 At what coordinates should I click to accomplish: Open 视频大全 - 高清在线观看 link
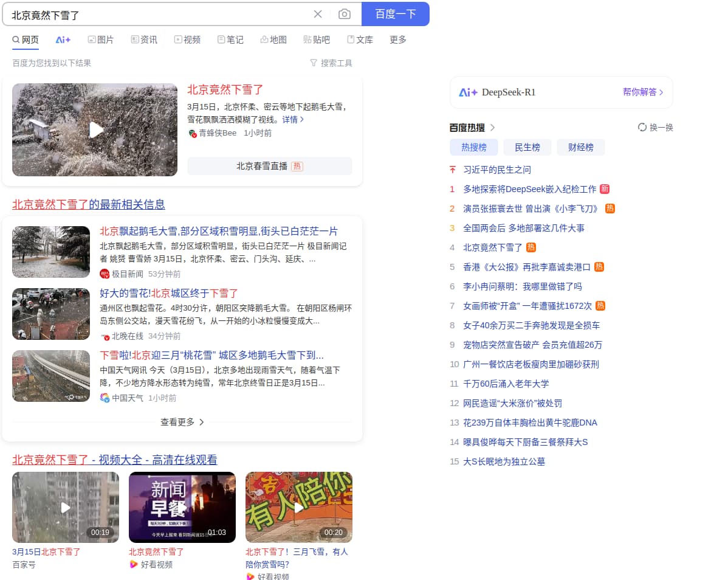point(115,460)
